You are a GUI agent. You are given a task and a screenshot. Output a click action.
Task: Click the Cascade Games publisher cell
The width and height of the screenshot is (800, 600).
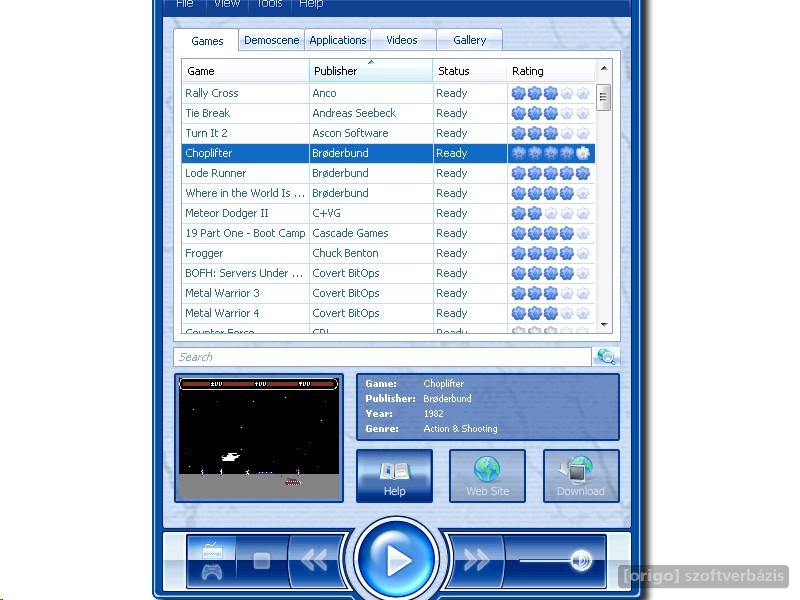pos(371,233)
